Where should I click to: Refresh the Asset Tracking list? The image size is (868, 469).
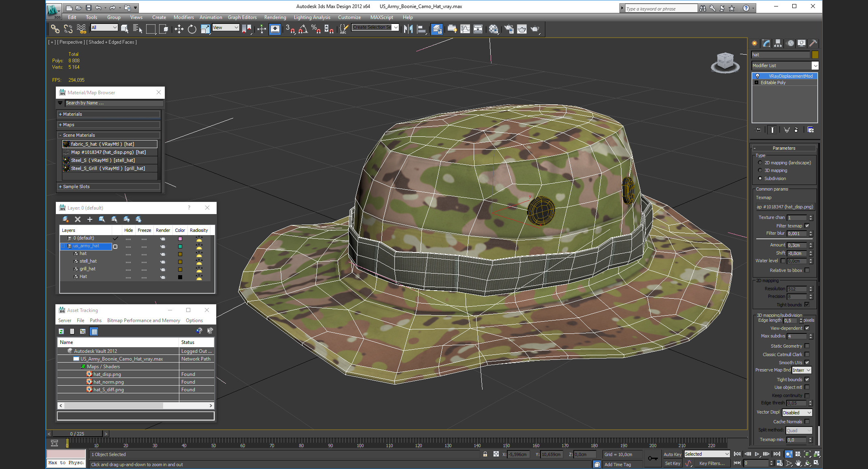61,331
